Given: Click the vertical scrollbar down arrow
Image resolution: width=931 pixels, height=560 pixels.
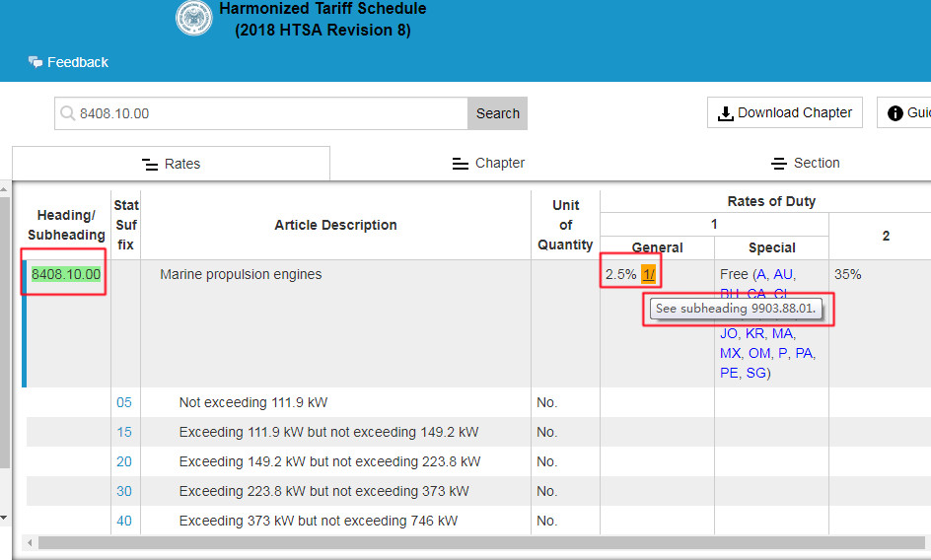Looking at the screenshot, I should point(5,518).
